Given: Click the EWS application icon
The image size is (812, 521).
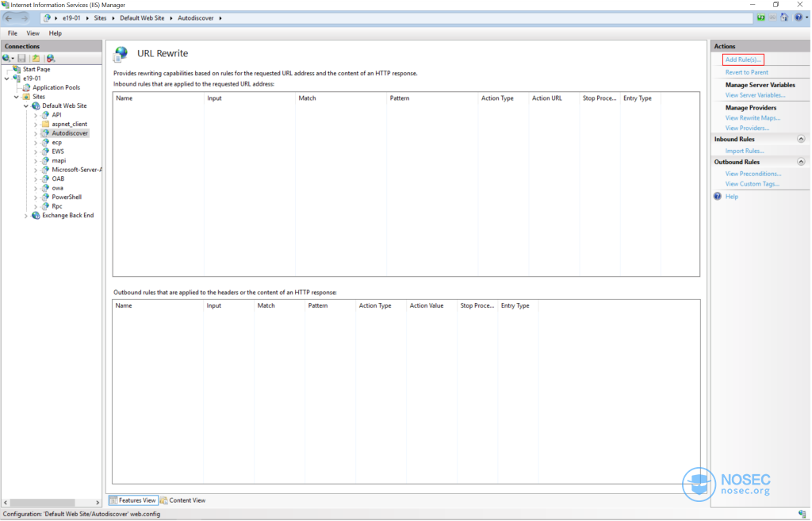Looking at the screenshot, I should point(45,151).
